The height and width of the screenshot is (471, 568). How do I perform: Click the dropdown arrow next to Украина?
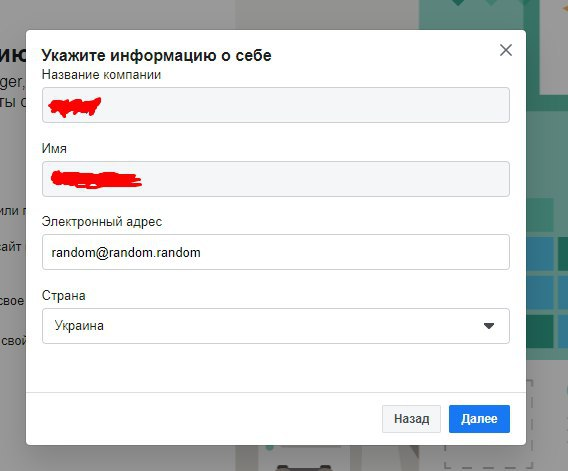(x=489, y=326)
